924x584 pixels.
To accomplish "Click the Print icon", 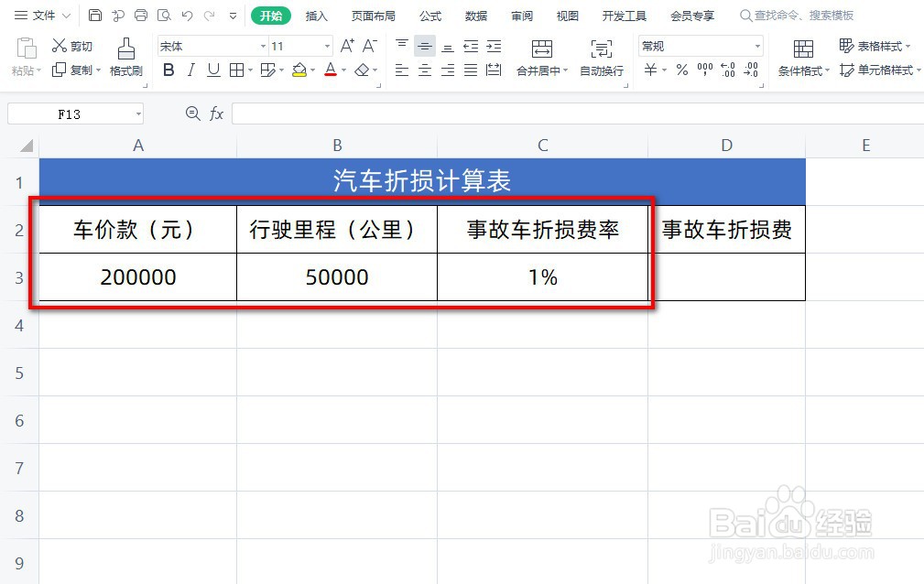I will click(x=140, y=15).
